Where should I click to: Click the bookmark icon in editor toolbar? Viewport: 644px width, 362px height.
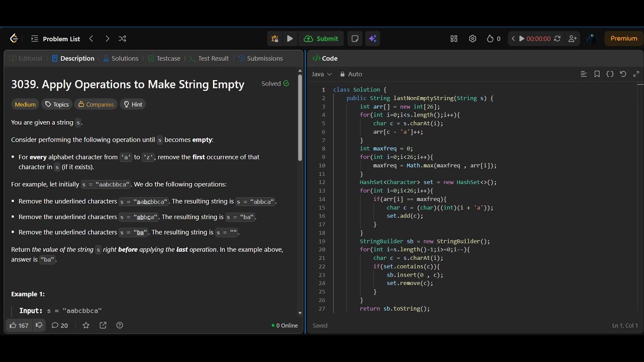[597, 74]
